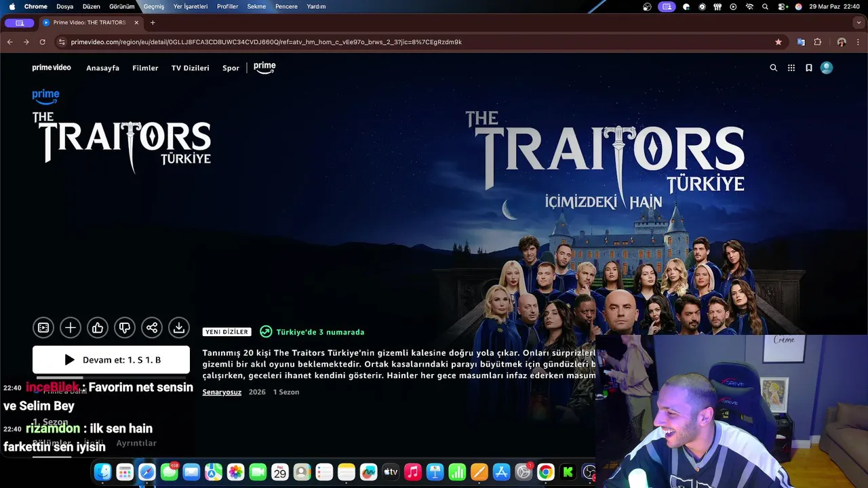Screen dimensions: 868x488
Task: Open the Spor section
Action: (x=231, y=68)
